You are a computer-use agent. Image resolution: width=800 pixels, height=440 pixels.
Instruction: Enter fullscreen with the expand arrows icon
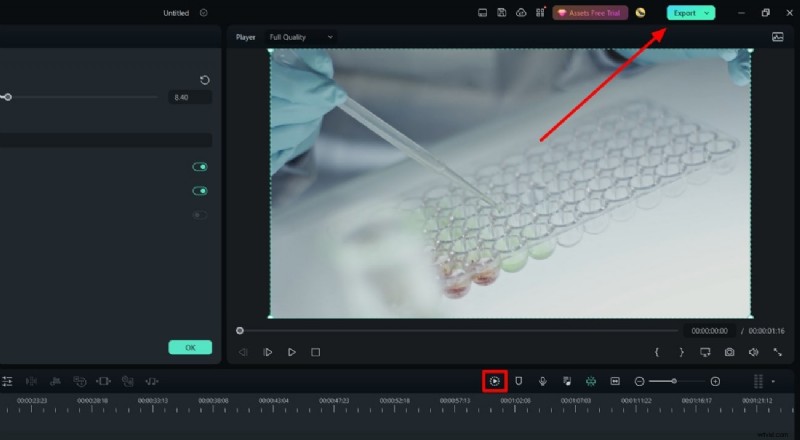778,352
